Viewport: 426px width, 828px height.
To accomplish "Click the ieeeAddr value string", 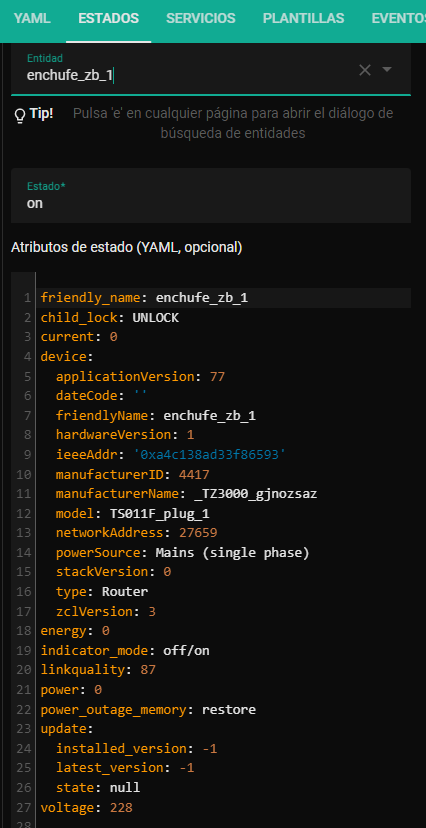I will point(210,455).
